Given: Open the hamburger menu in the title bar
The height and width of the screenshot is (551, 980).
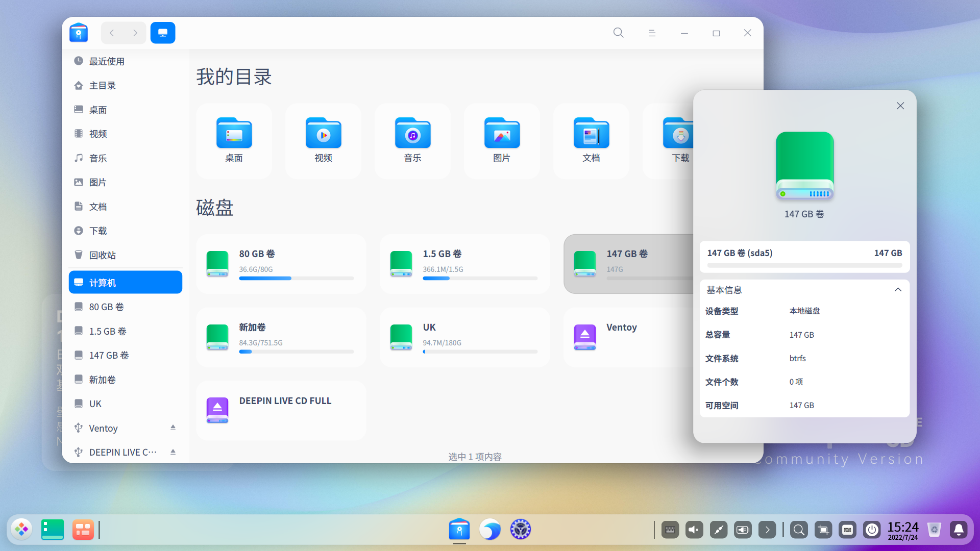Looking at the screenshot, I should [x=652, y=33].
